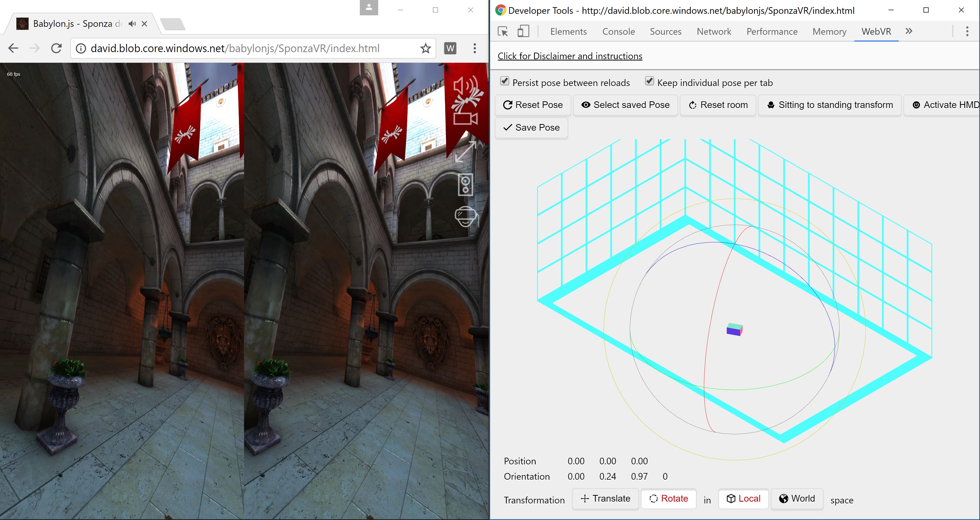
Task: Open the DevTools three-dot options menu
Action: click(x=967, y=31)
